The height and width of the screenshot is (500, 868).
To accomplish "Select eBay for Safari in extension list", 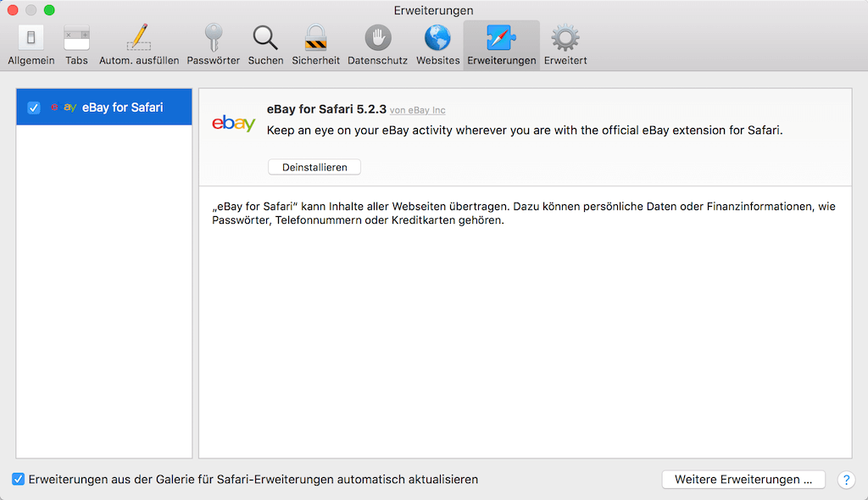I will point(104,107).
